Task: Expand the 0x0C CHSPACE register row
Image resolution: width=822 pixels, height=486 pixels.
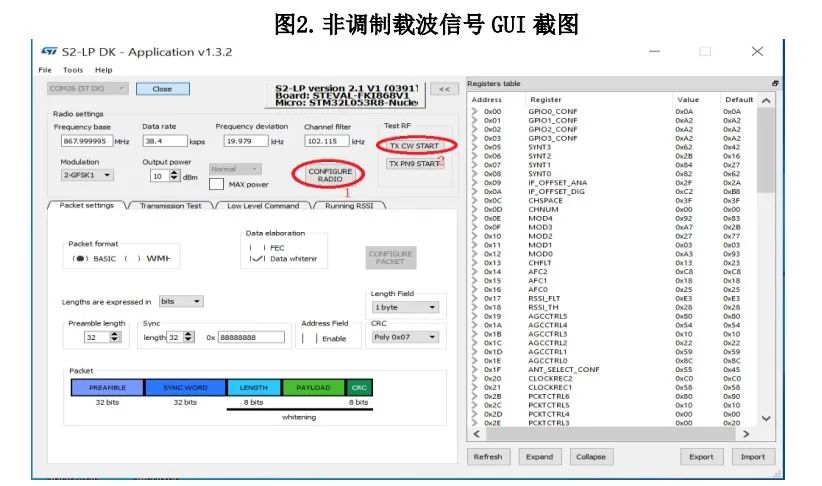Action: pyautogui.click(x=474, y=200)
